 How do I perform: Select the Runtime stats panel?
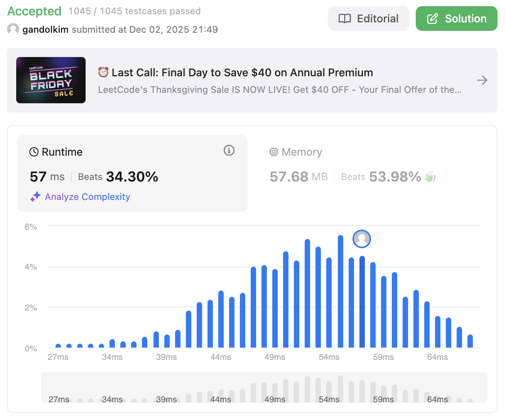[x=132, y=173]
